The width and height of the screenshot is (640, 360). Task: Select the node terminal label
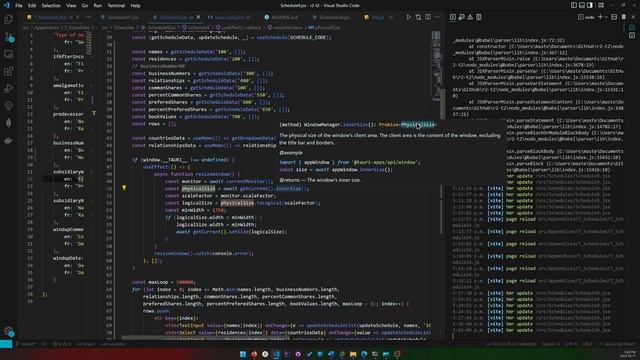tap(586, 17)
